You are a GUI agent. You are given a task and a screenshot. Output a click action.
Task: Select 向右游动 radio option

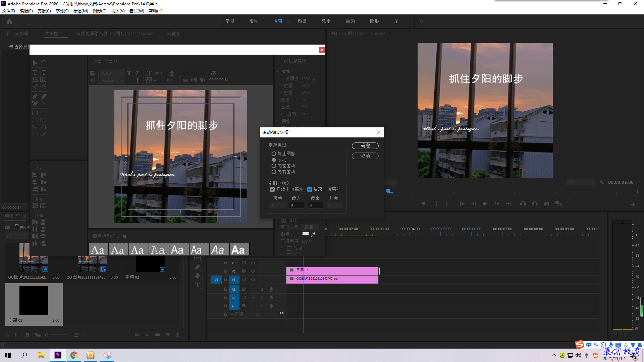click(283, 172)
